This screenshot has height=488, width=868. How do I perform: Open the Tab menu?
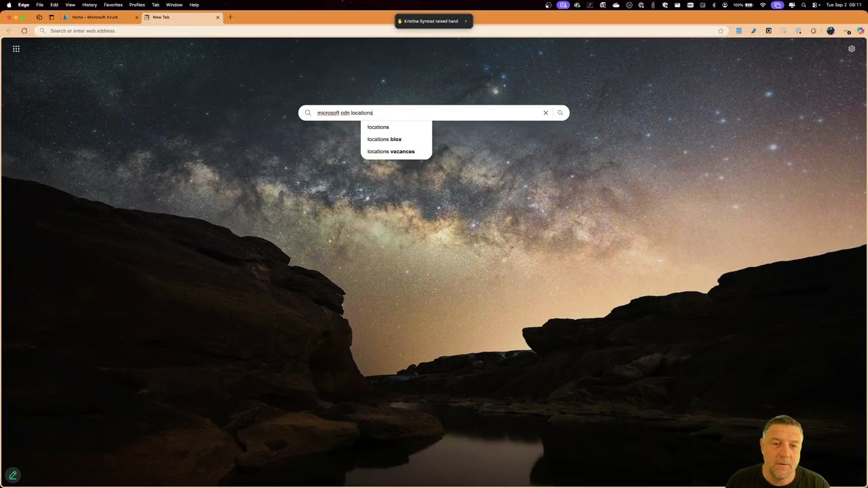coord(155,5)
